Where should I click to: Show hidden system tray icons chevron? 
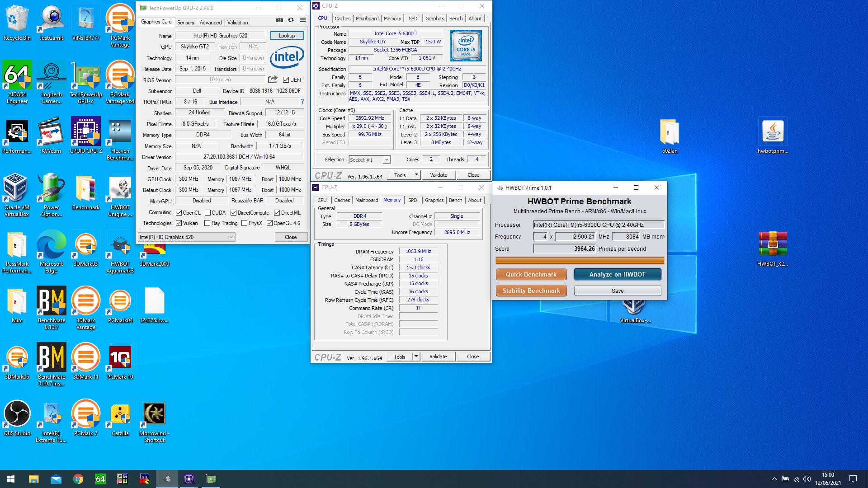click(774, 479)
